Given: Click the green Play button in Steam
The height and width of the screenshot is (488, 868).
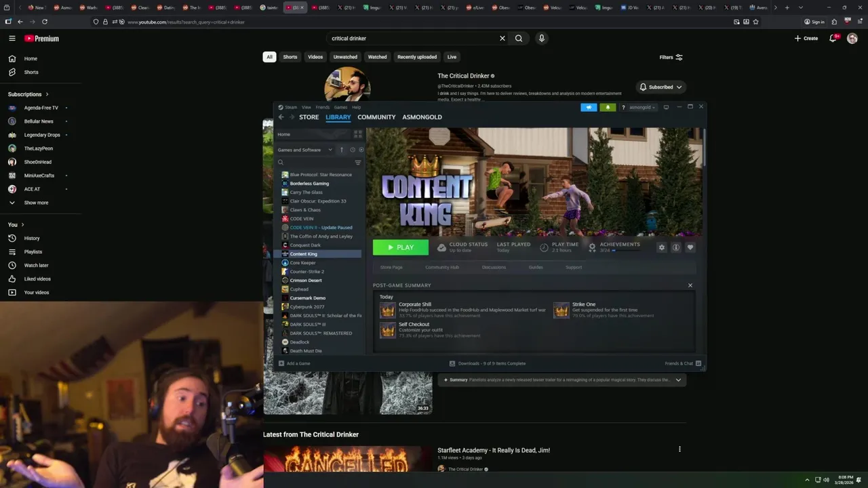Looking at the screenshot, I should click(400, 247).
